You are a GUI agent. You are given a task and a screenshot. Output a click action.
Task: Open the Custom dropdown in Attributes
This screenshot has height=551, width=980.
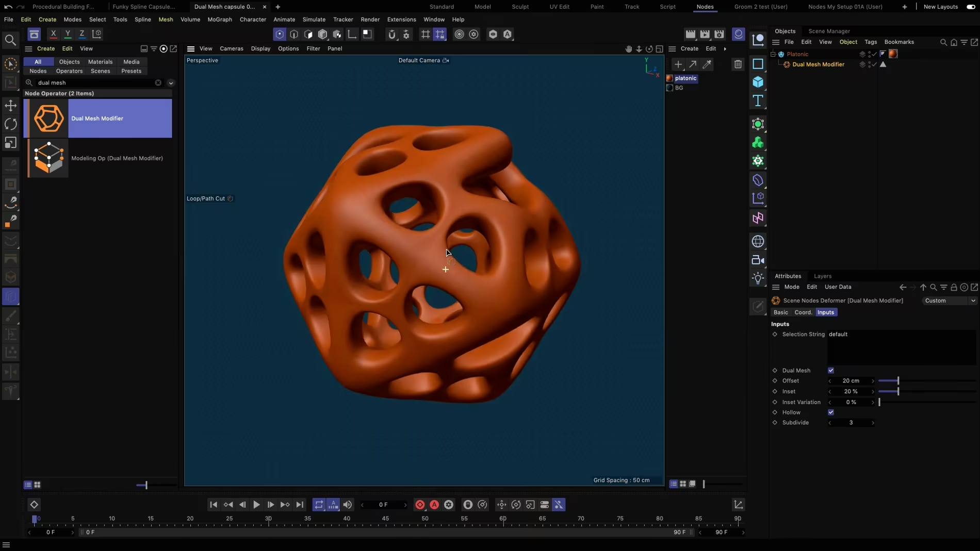tap(949, 300)
